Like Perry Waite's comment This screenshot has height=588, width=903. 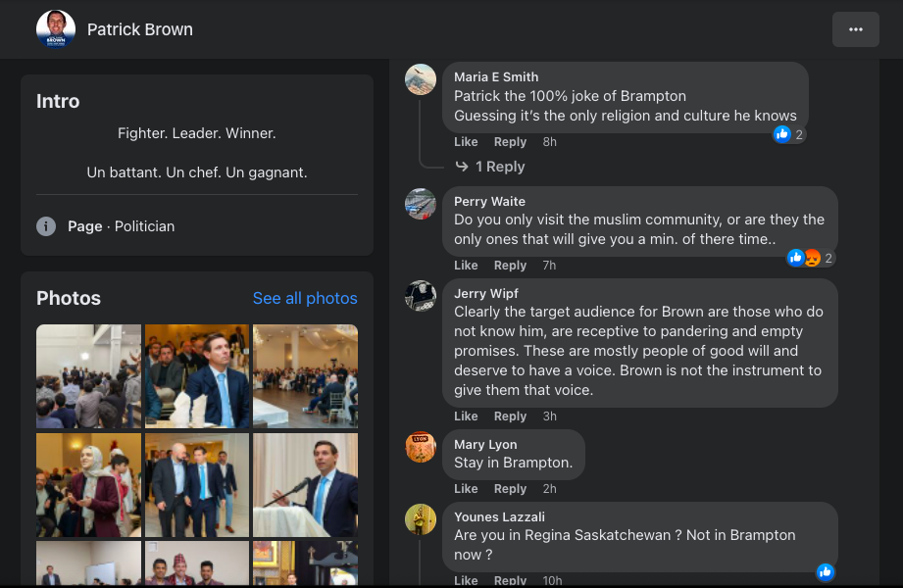point(466,266)
